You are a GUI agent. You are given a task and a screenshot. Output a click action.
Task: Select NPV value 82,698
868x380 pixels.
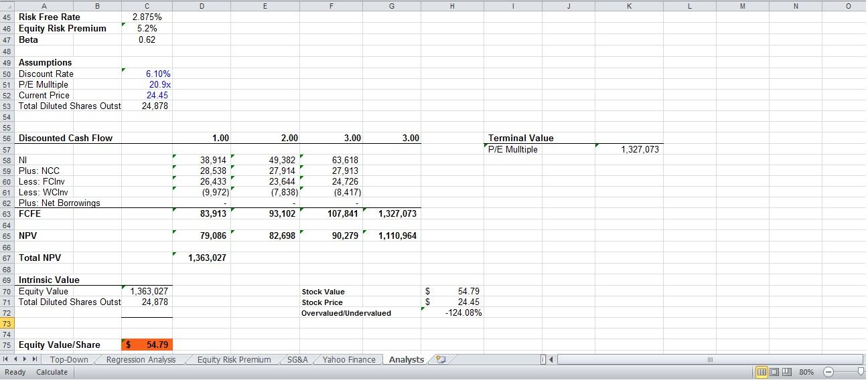point(266,235)
